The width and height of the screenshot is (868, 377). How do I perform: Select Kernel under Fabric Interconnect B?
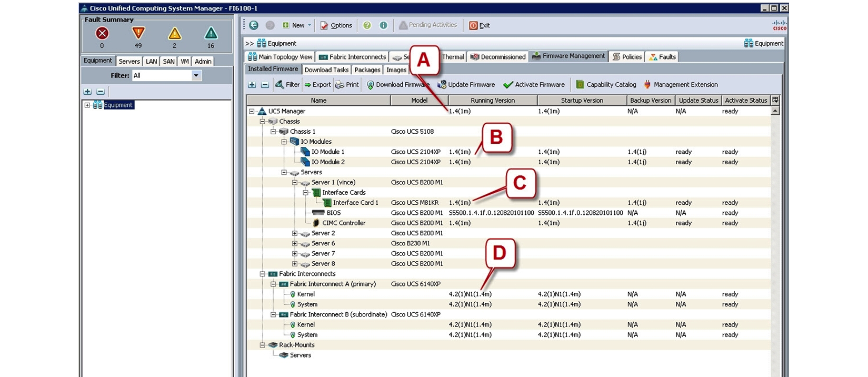(508, 325)
